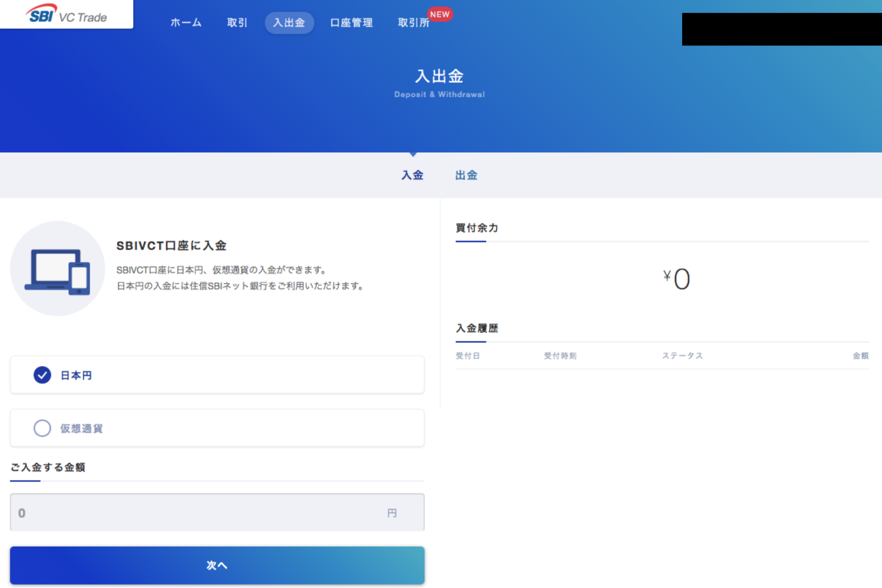The width and height of the screenshot is (882, 588).
Task: Click the 買付余力 heading
Action: coord(477,228)
